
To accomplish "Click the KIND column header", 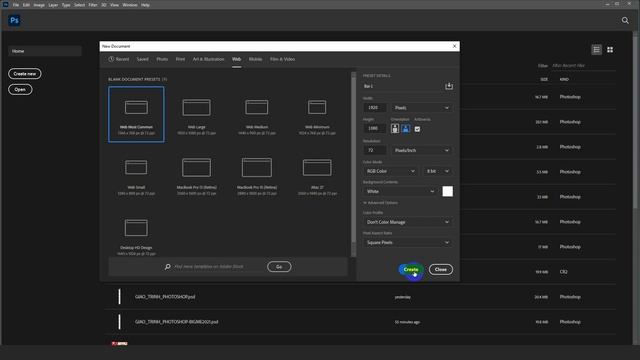I will tap(564, 79).
